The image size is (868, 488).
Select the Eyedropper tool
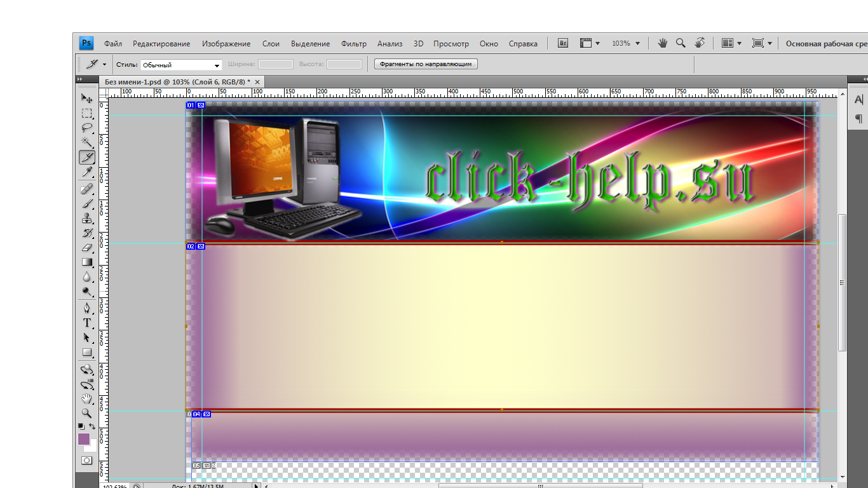[x=86, y=172]
